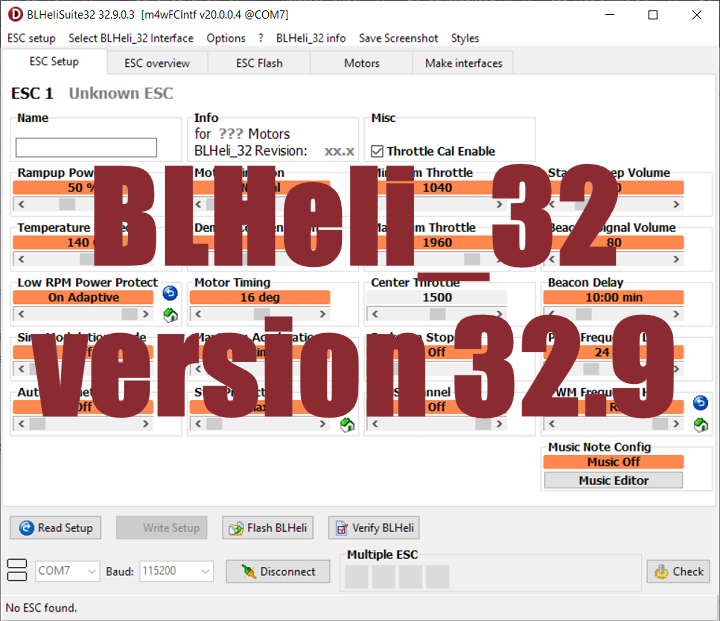This screenshot has width=720, height=621.
Task: Click right arrow of Minimum Throttle slider
Action: point(500,204)
